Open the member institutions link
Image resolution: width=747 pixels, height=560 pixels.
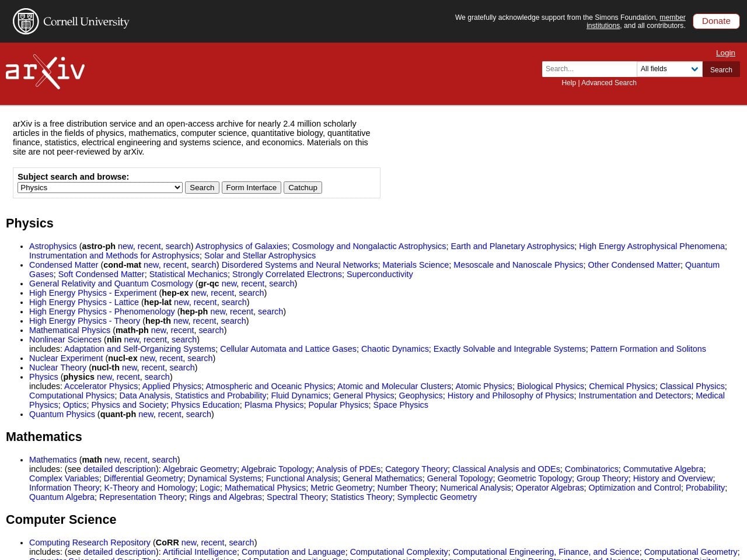[x=672, y=17]
